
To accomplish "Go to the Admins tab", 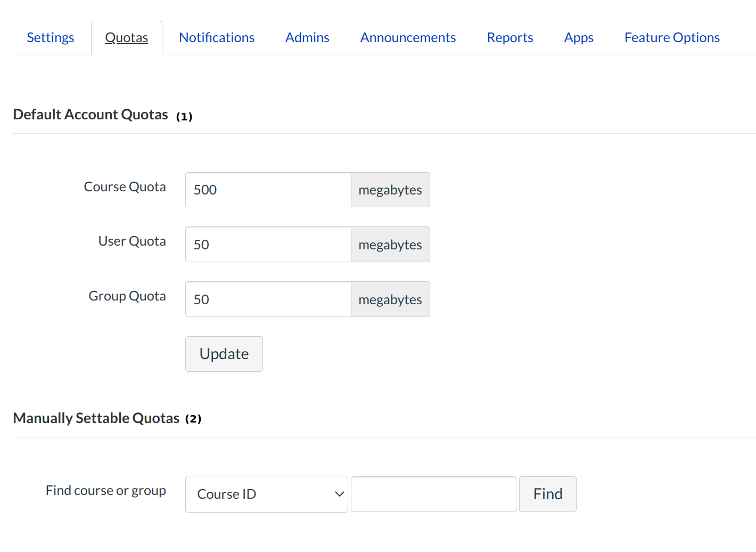I will (x=307, y=38).
